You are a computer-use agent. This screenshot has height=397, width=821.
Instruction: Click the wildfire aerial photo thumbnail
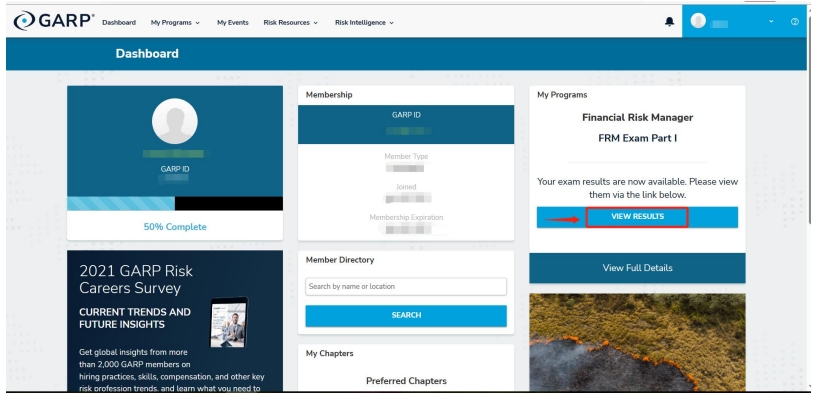click(x=637, y=342)
